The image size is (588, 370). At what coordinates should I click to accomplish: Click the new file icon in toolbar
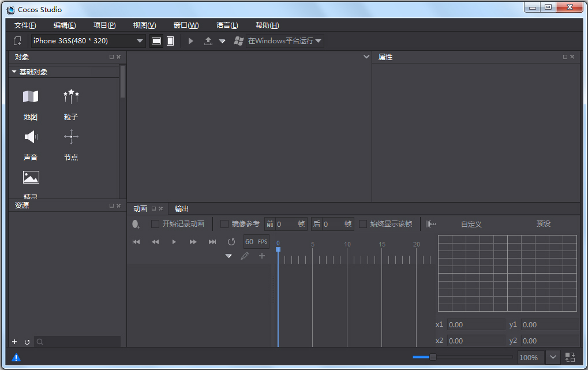(17, 41)
